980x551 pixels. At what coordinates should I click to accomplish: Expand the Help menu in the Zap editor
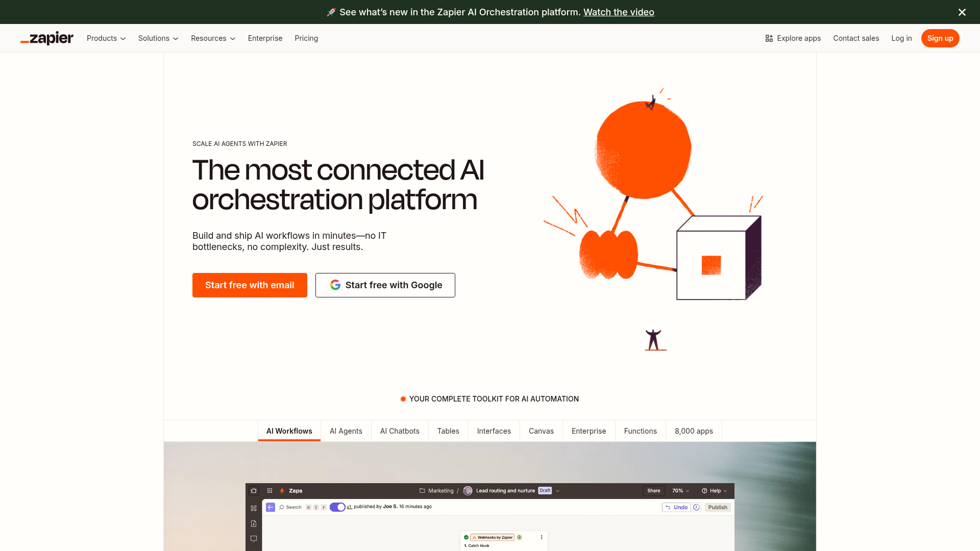714,490
